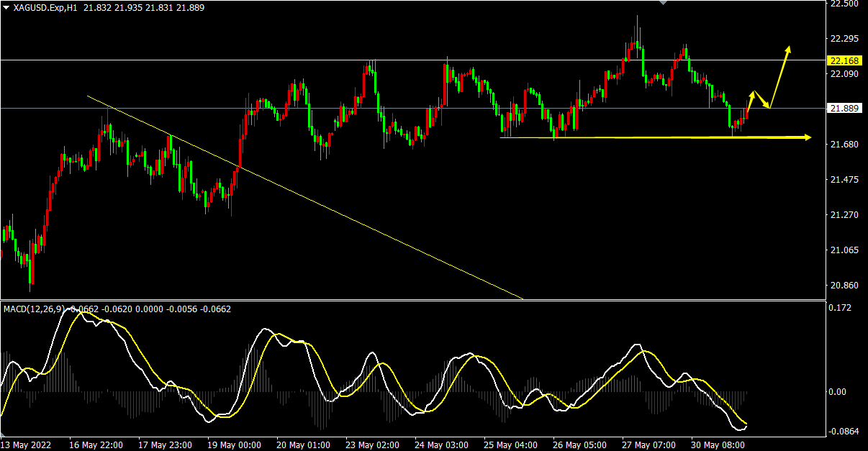Click the 0.00 level on MACD scale
The height and width of the screenshot is (451, 868).
[837, 392]
